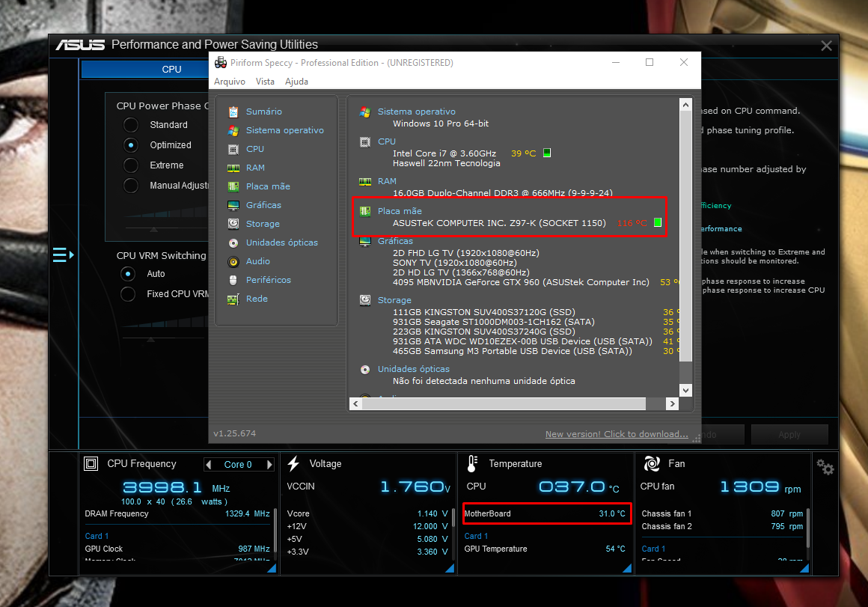Click the Fan icon in ASUS monitor

coord(652,463)
